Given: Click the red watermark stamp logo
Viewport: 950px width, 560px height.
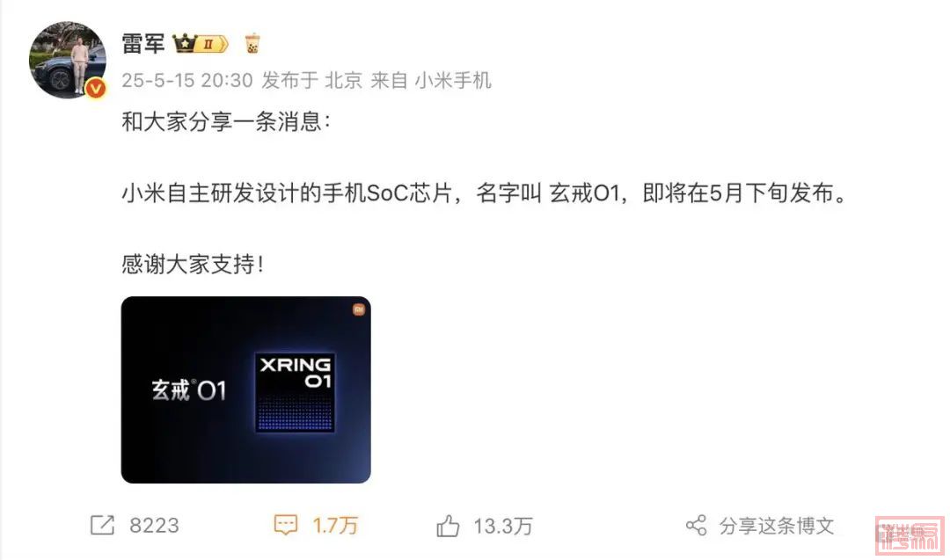Looking at the screenshot, I should [x=910, y=535].
